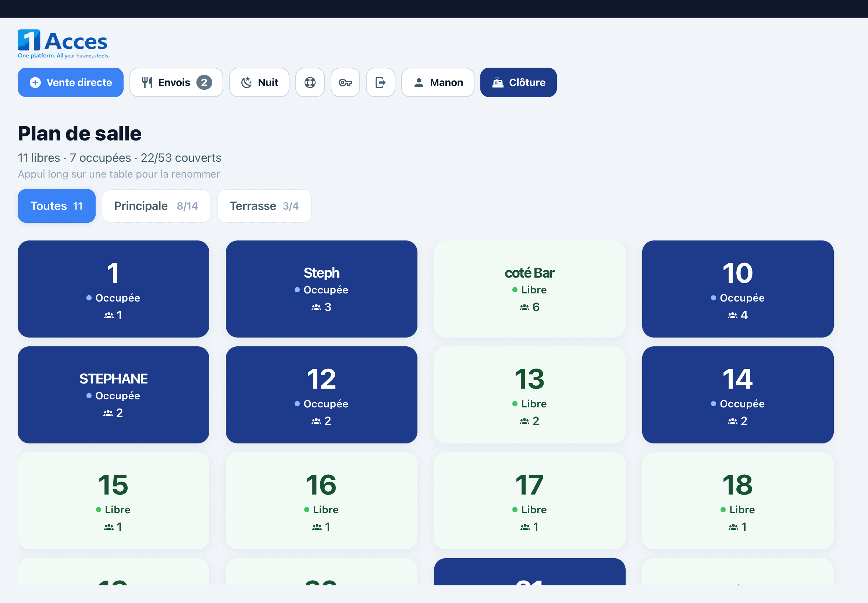Start a new Vente directe sale
Image resolution: width=868 pixels, height=603 pixels.
coord(71,82)
